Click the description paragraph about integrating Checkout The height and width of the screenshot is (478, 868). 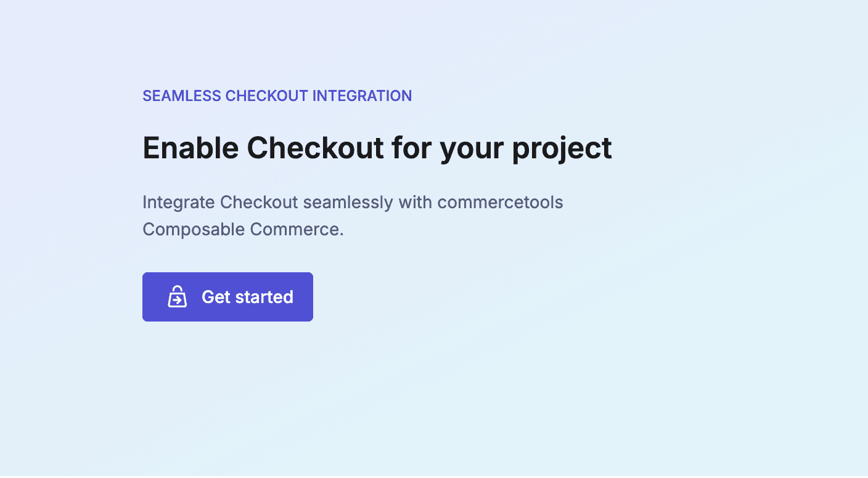pos(353,215)
